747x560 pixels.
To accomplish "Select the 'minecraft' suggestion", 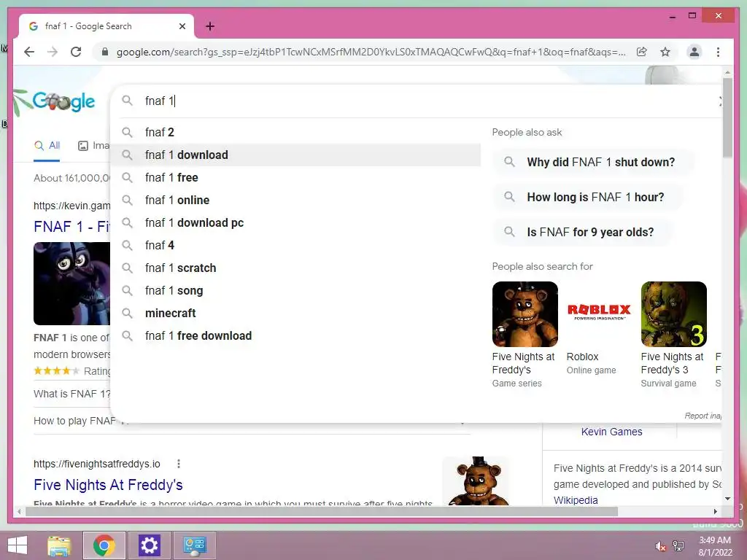I will click(x=295, y=314).
